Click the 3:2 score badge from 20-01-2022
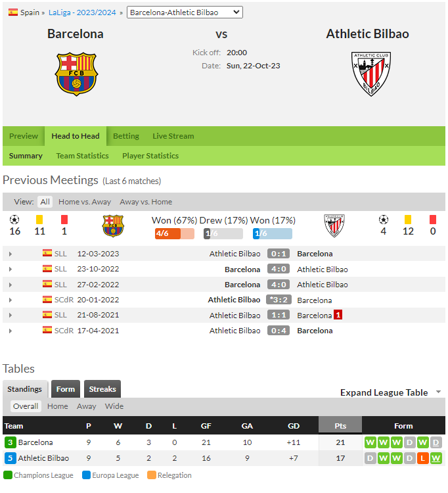The image size is (448, 493). pos(279,300)
